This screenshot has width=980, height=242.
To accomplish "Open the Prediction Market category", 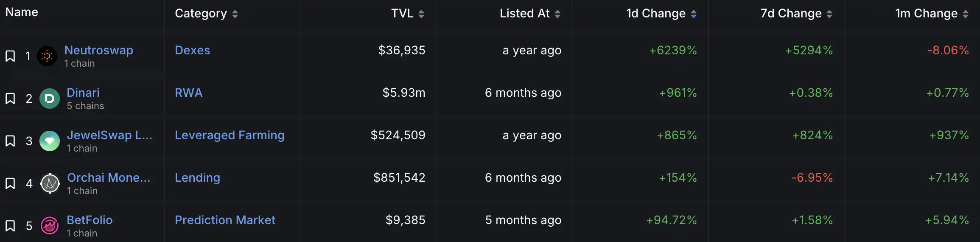I will [x=225, y=220].
